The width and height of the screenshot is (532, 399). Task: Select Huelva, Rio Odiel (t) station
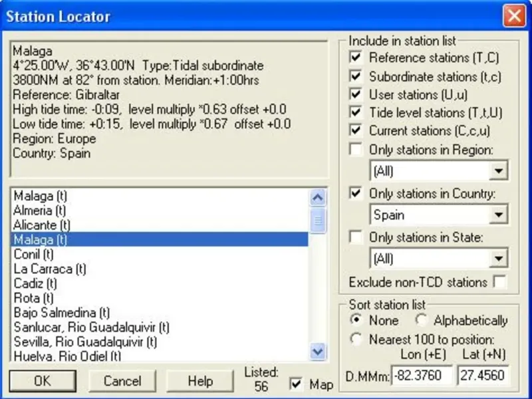pos(160,356)
